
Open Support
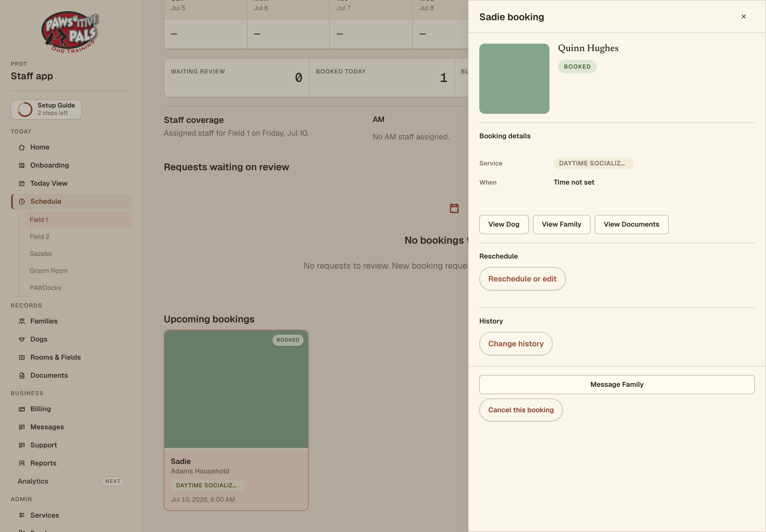pos(71,445)
